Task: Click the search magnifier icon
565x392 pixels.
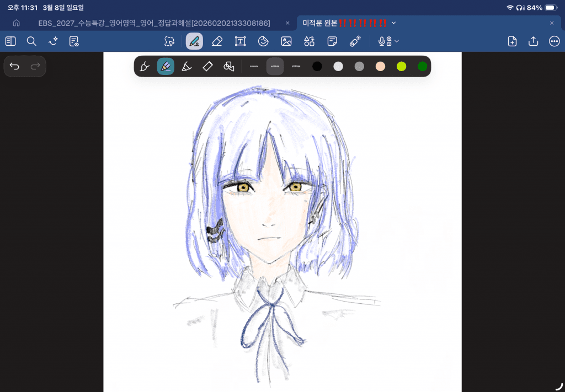Action: [x=31, y=41]
